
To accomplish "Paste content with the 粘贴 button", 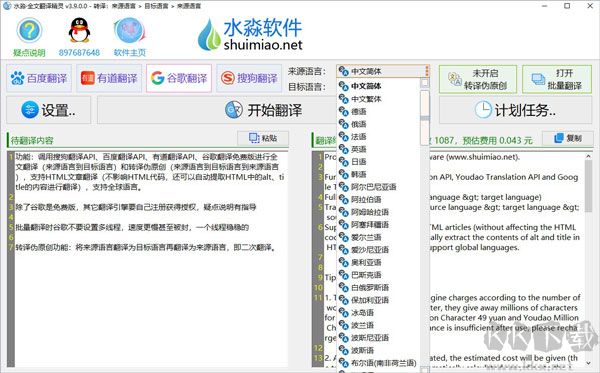I will 263,138.
